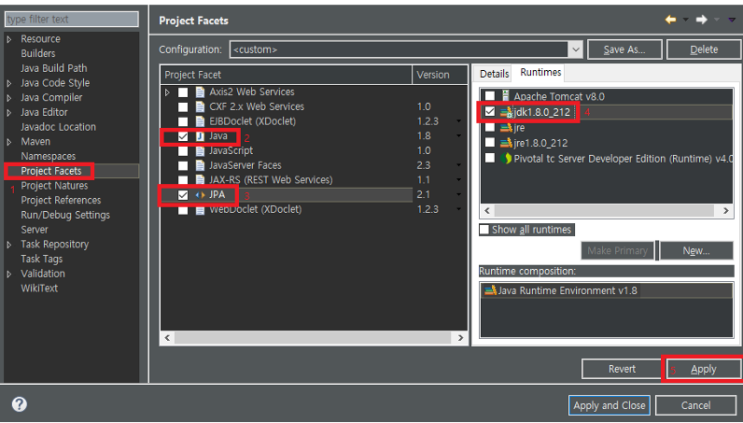Enable Show all runtimes checkbox

coord(484,230)
